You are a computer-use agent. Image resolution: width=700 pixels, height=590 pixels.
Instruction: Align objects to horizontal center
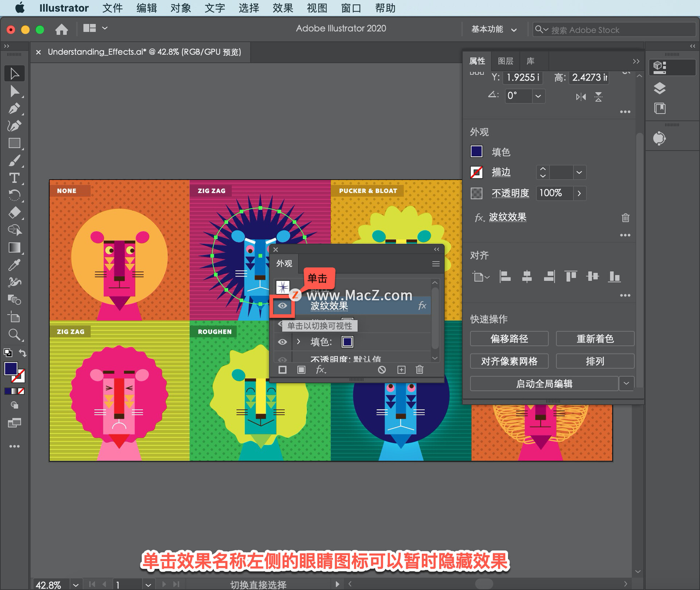(x=527, y=276)
